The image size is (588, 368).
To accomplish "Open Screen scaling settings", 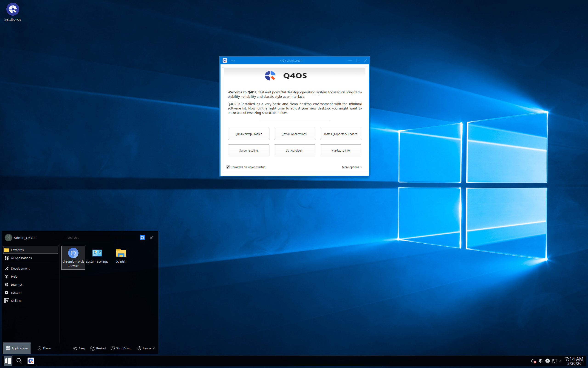I will 249,150.
